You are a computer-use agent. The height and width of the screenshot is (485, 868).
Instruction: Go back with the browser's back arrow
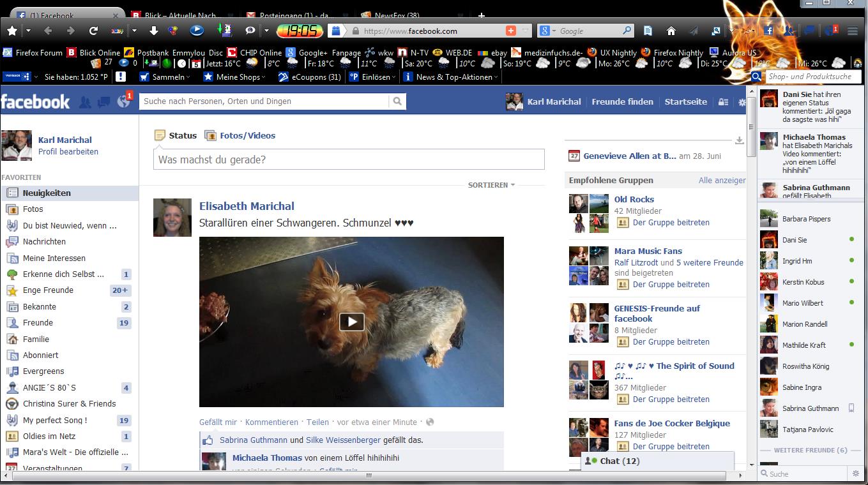pyautogui.click(x=49, y=30)
